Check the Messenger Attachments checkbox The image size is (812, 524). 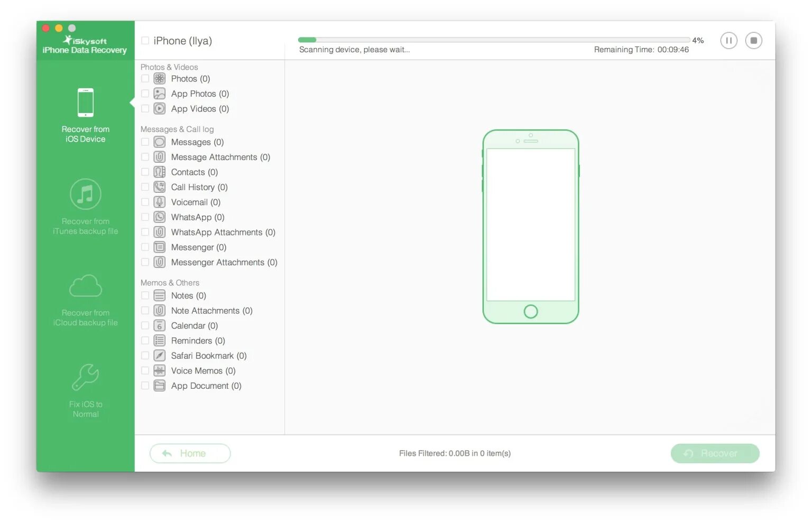(x=145, y=263)
